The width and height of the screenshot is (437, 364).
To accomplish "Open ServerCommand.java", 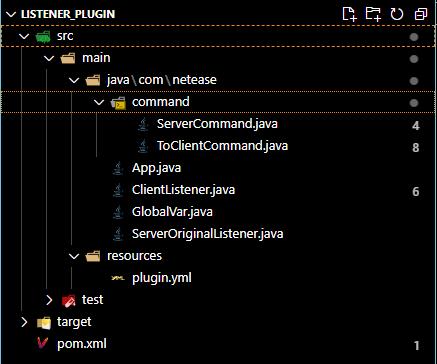I will 217,124.
